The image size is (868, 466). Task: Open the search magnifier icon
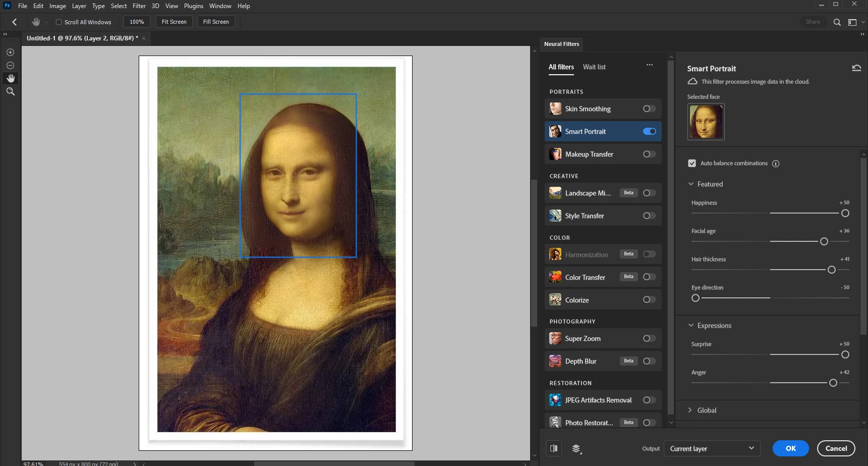tap(837, 22)
